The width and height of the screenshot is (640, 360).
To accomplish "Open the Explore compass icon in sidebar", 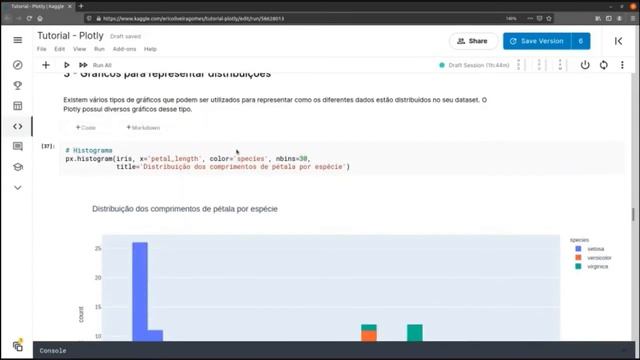I will (x=18, y=65).
